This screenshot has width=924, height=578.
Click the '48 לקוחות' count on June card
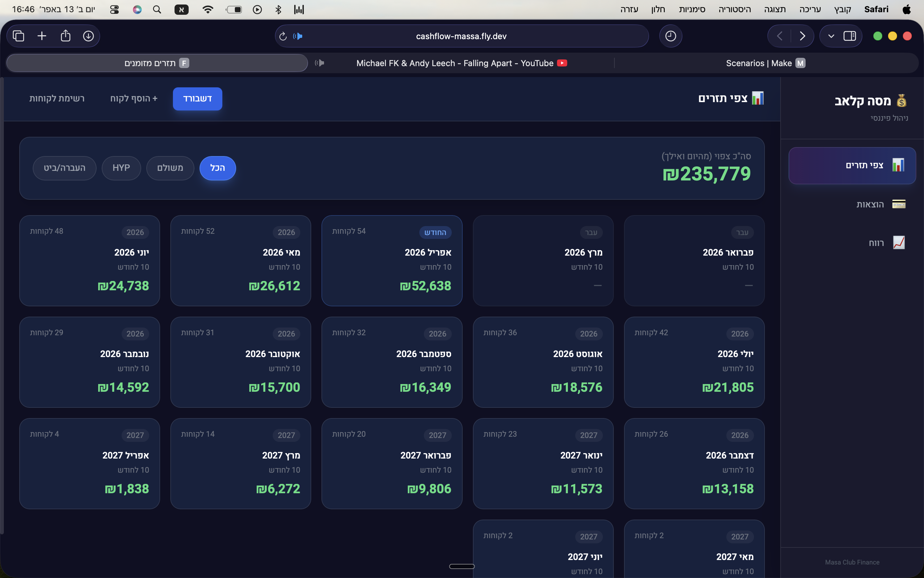[47, 231]
